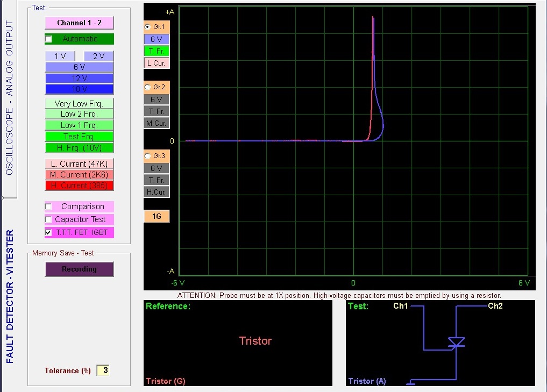Open the Oscilloscope - Analog Output tab
This screenshot has width=547, height=392.
(x=9, y=98)
